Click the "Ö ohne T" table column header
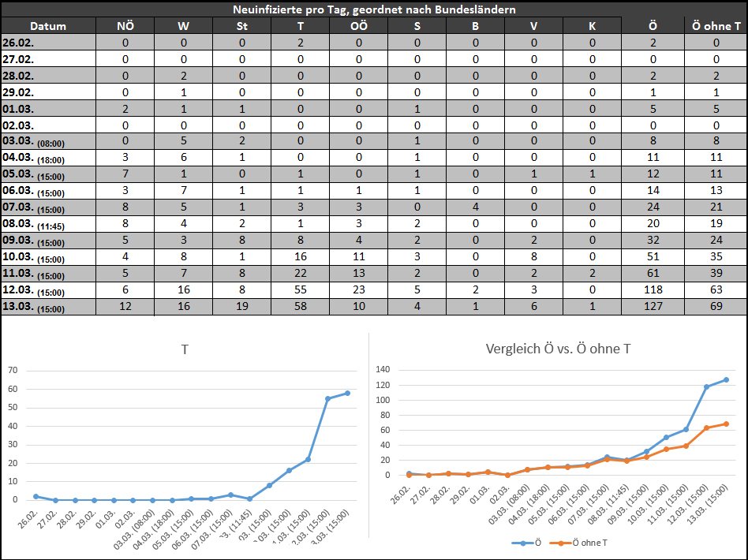Image resolution: width=748 pixels, height=560 pixels. [716, 26]
